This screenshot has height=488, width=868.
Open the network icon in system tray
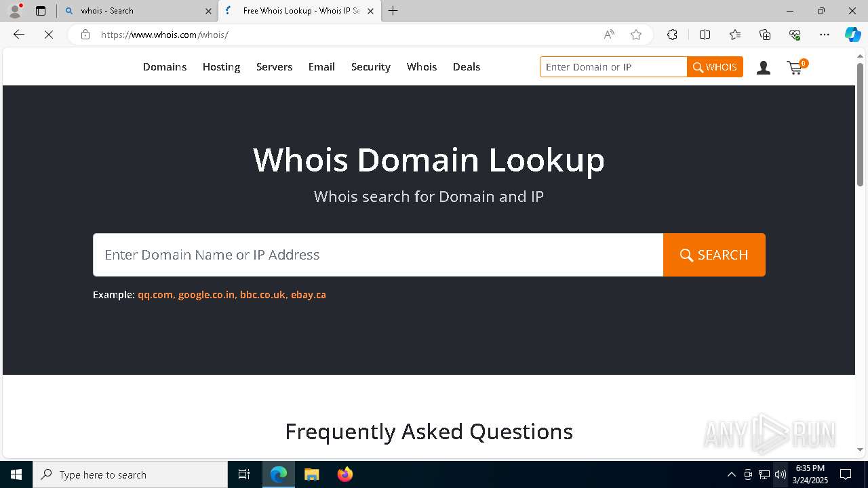point(764,474)
